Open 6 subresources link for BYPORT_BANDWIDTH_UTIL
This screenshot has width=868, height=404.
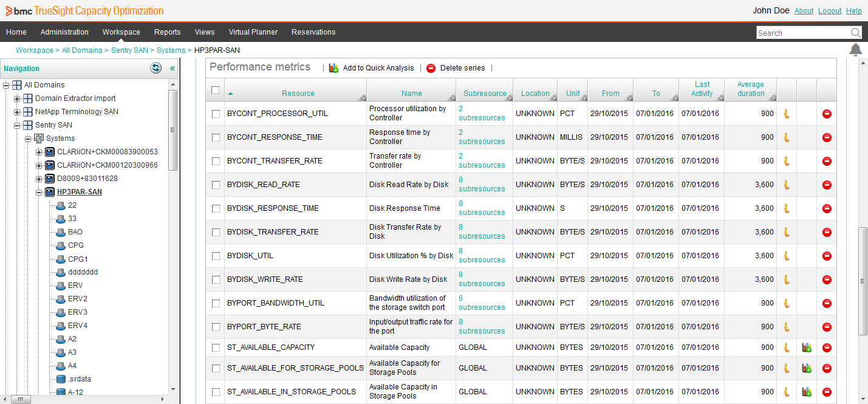pos(482,303)
